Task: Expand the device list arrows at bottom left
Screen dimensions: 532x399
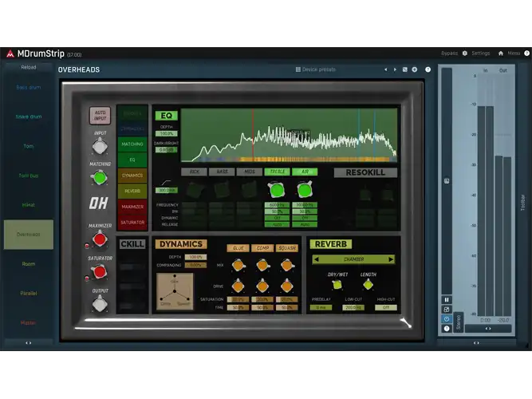Action: 29,343
